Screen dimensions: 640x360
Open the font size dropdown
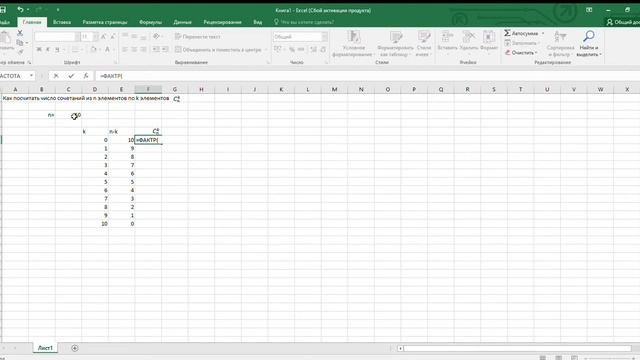click(x=96, y=37)
